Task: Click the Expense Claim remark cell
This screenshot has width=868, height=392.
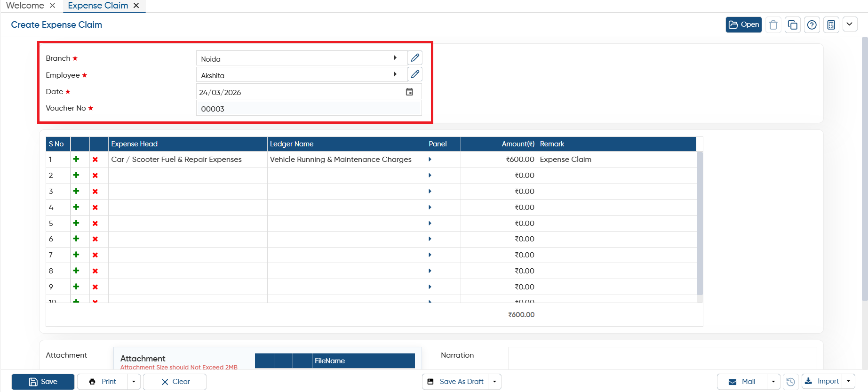Action: [x=617, y=160]
